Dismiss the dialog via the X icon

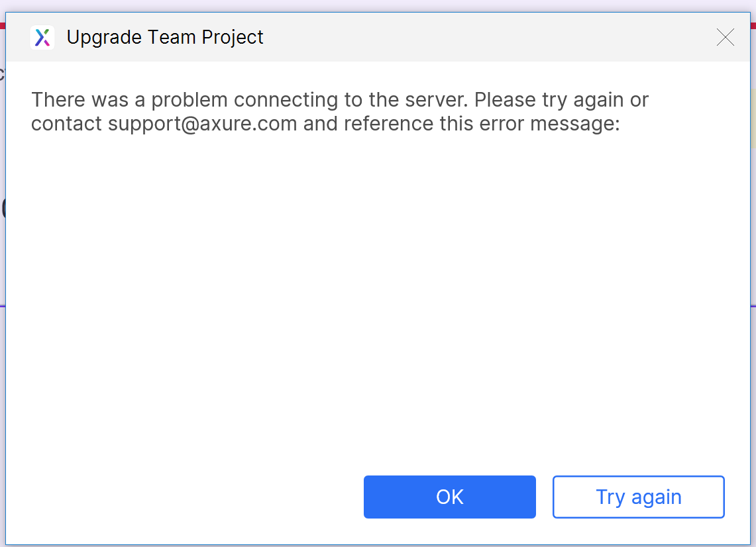(726, 38)
